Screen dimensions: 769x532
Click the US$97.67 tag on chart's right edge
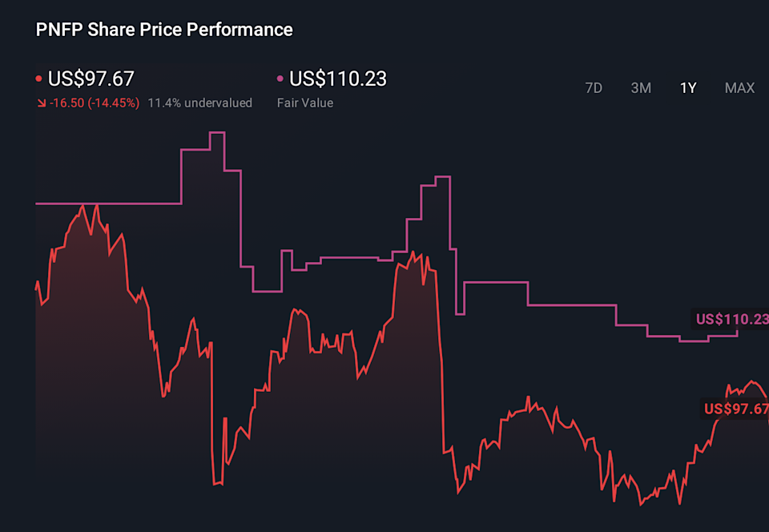click(735, 409)
